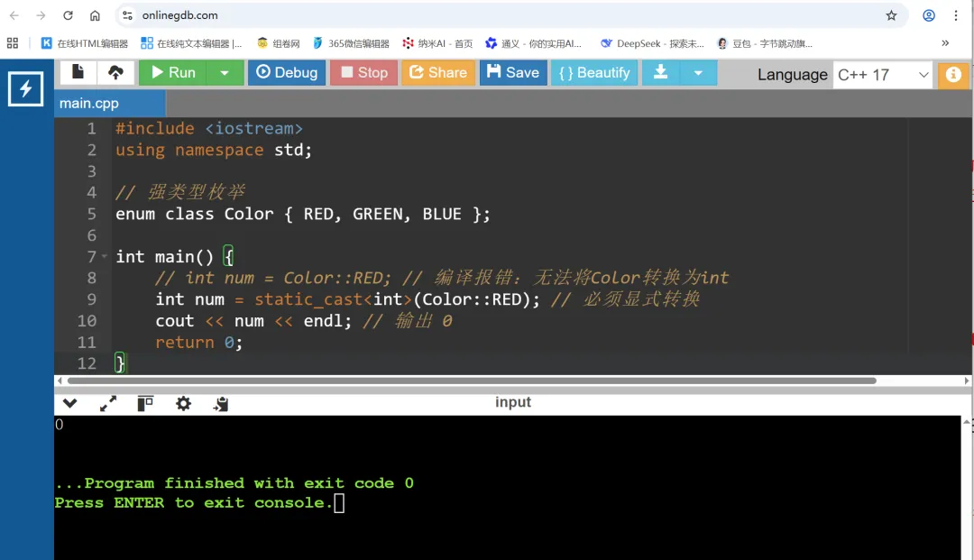Click the OnlineGDB lightning bolt logo
The width and height of the screenshot is (974, 560).
tap(25, 89)
